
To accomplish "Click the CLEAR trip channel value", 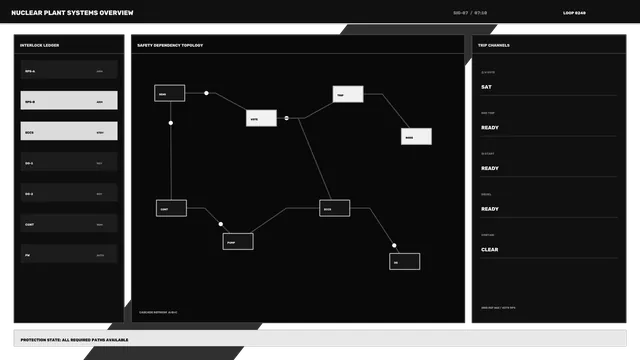I will (489, 249).
